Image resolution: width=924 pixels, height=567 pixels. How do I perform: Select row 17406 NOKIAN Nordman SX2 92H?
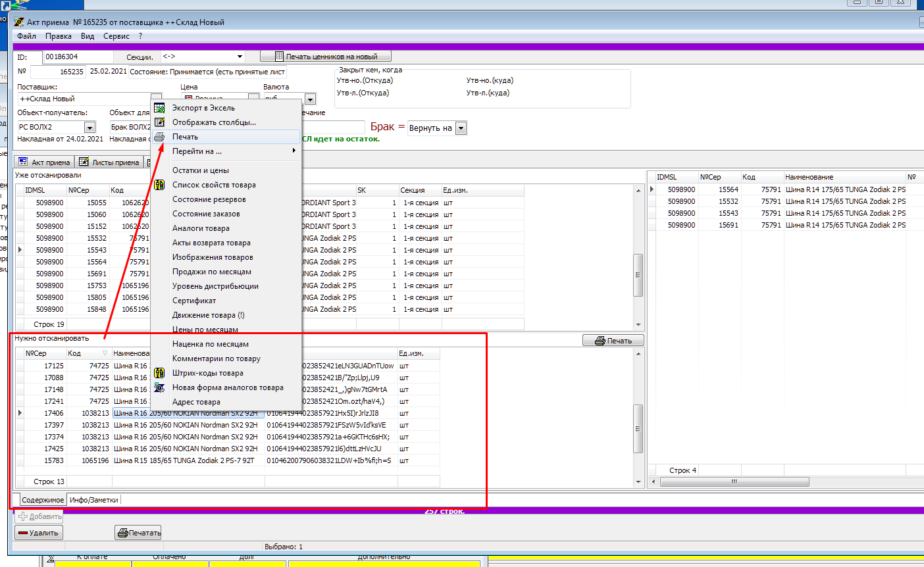pyautogui.click(x=228, y=413)
